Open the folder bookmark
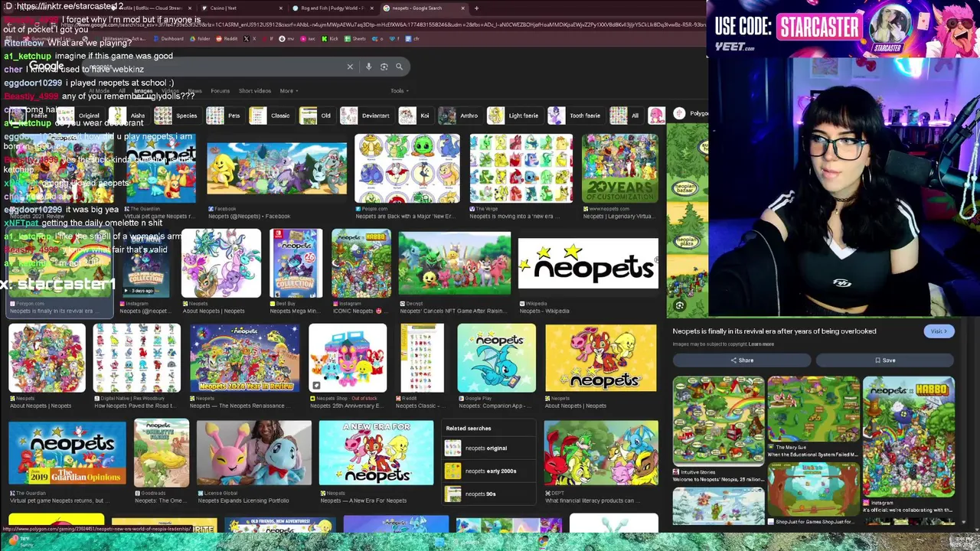The image size is (980, 551). coord(200,38)
